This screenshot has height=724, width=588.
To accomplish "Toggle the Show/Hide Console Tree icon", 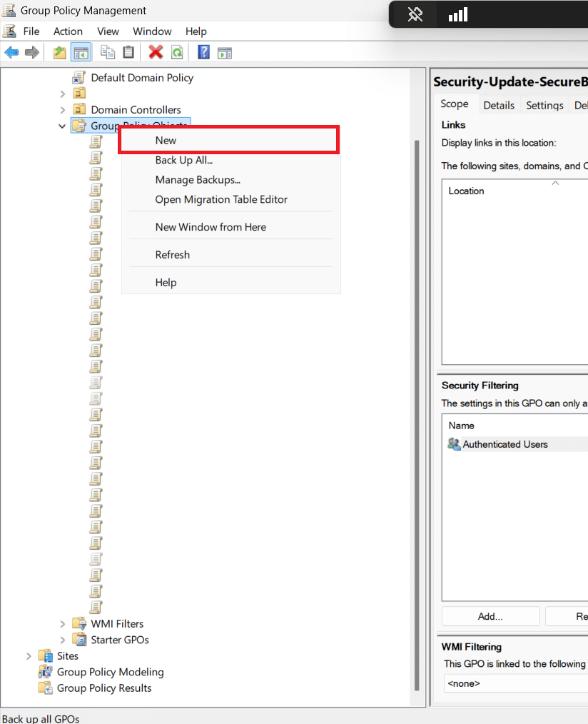I will [x=81, y=52].
